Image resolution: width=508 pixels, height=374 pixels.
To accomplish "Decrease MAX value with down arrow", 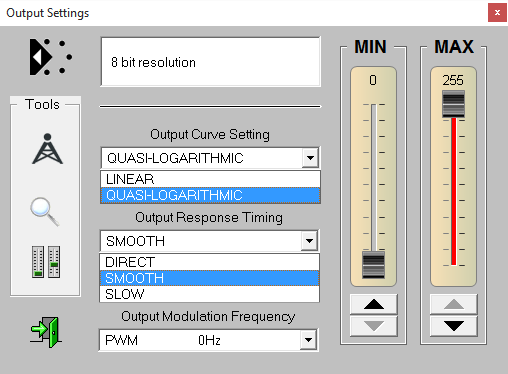I will (454, 326).
